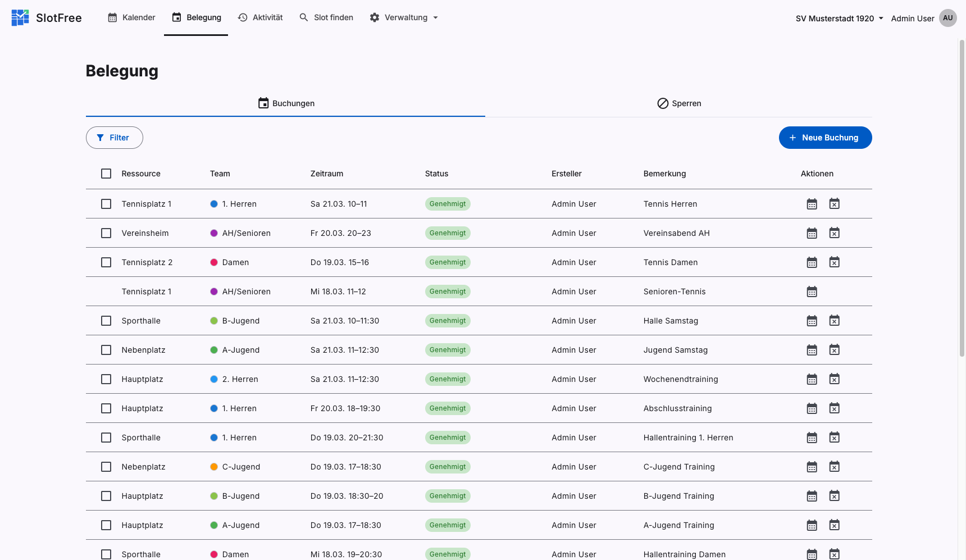
Task: Open the SV Musterstadt 1920 club selector
Action: [839, 19]
